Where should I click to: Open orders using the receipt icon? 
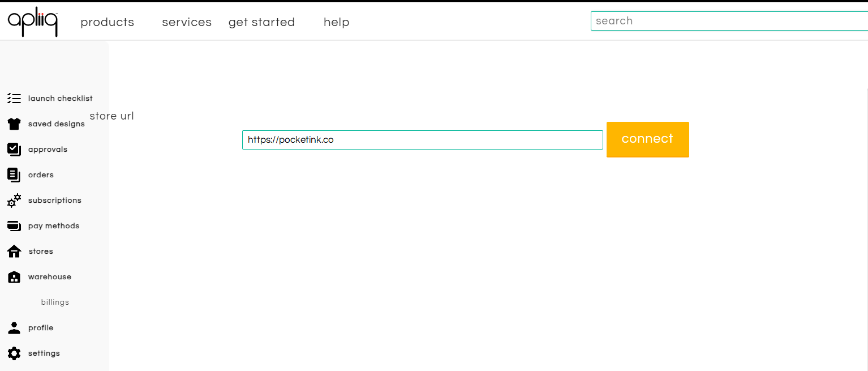click(14, 174)
